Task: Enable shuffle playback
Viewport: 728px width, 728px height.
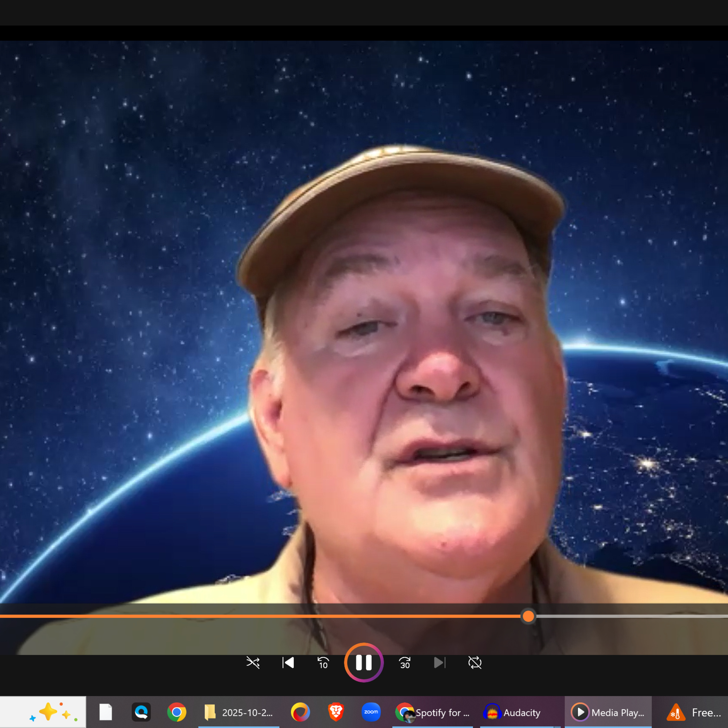Action: [x=253, y=663]
